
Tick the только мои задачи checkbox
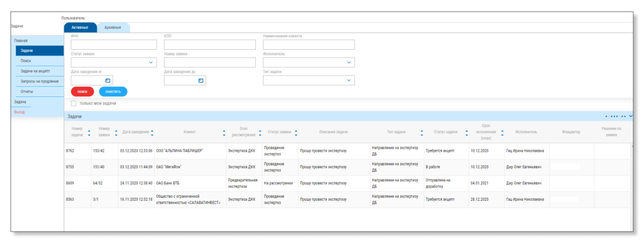coord(74,104)
